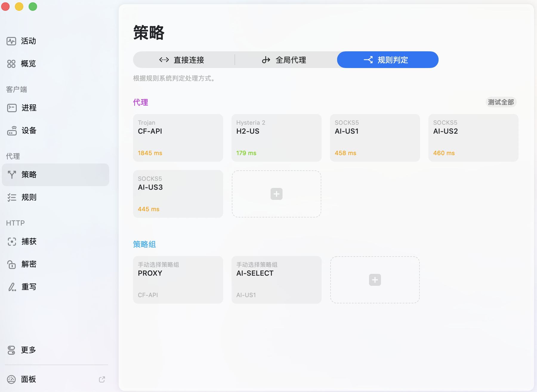Viewport: 537px width, 392px height.
Task: Click the 458 ms latency value
Action: point(345,153)
